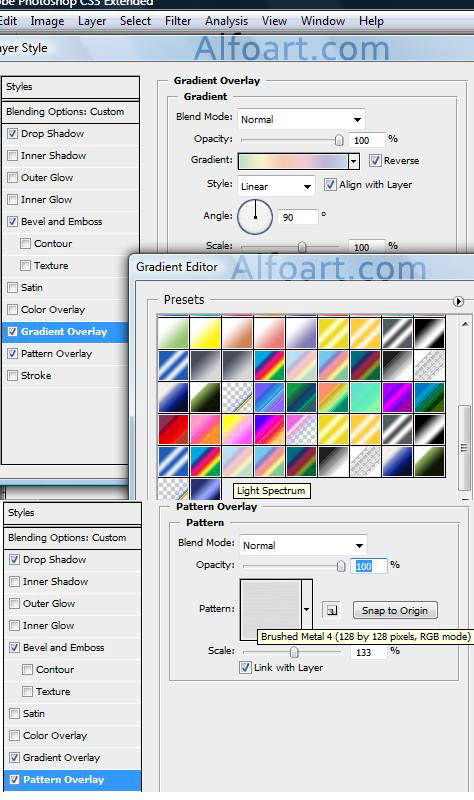Click the presets list scroll-up arrow
The height and width of the screenshot is (800, 474).
(465, 324)
